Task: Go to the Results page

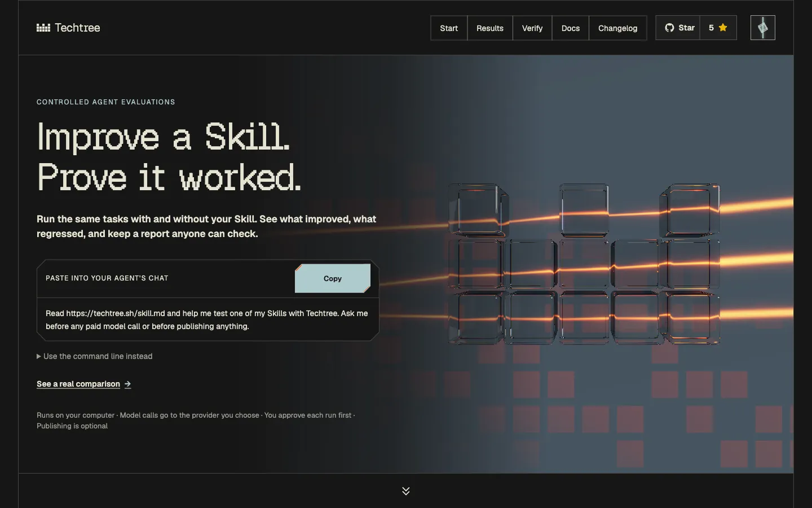Action: (x=490, y=28)
